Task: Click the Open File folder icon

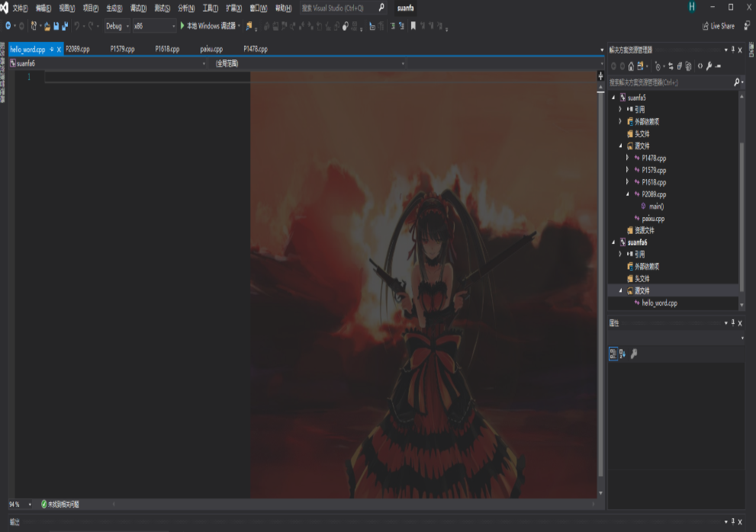Action: point(47,26)
